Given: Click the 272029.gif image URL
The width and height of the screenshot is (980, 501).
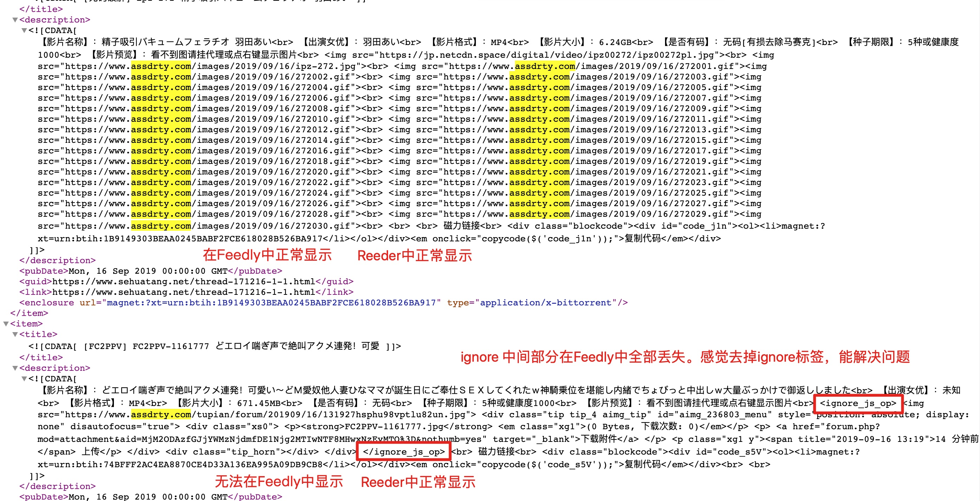Looking at the screenshot, I should pyautogui.click(x=586, y=214).
